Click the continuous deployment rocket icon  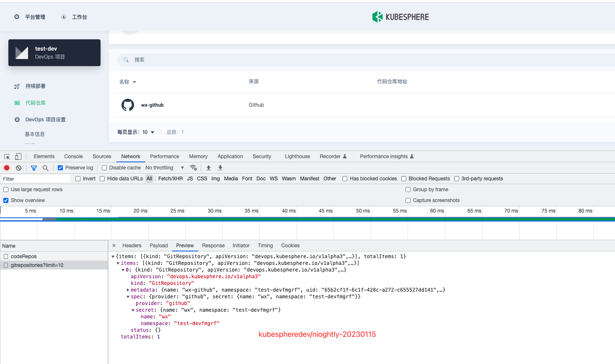17,86
